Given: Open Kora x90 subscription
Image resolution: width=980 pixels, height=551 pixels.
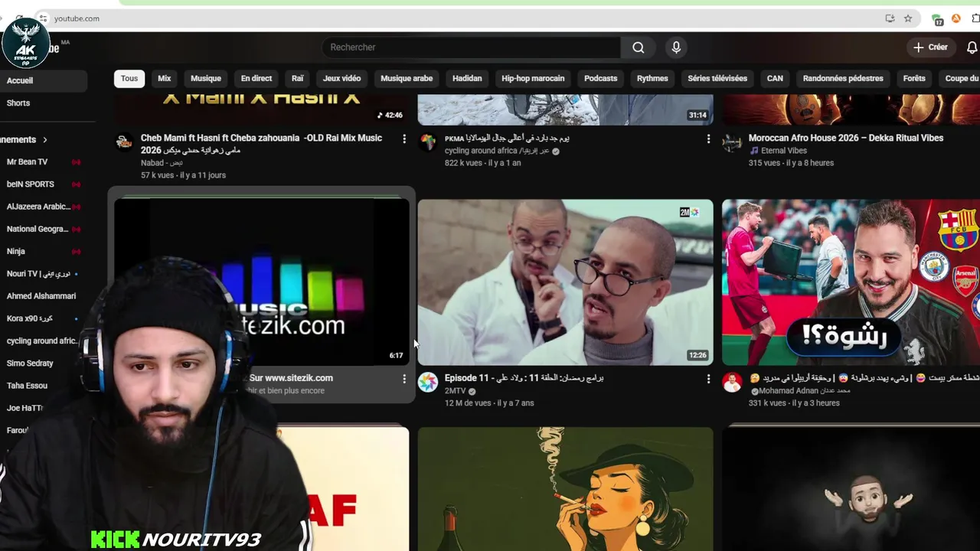Looking at the screenshot, I should pyautogui.click(x=42, y=318).
